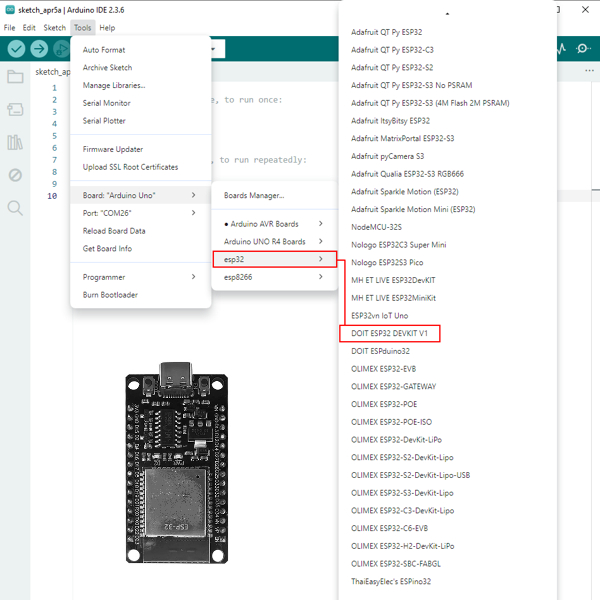Select Nologo ESP32C3 Super Mini
The image size is (600, 600).
447,245
